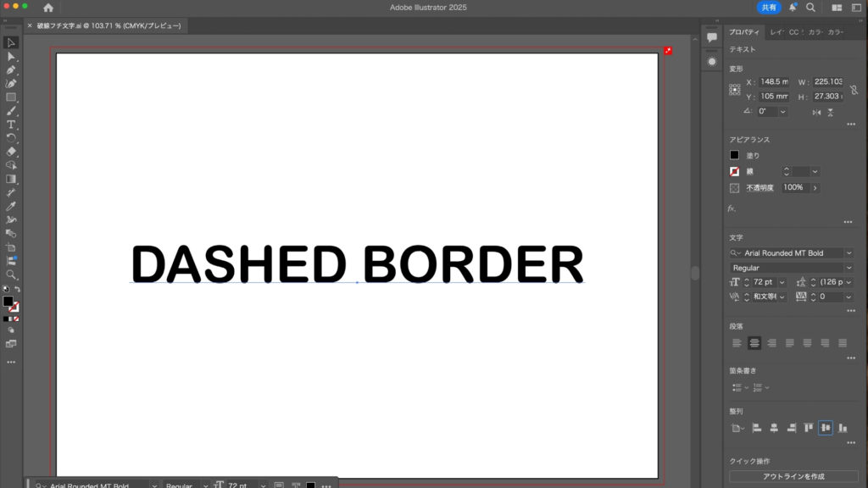Select the Rectangle tool
The height and width of the screenshot is (488, 868).
coord(11,97)
